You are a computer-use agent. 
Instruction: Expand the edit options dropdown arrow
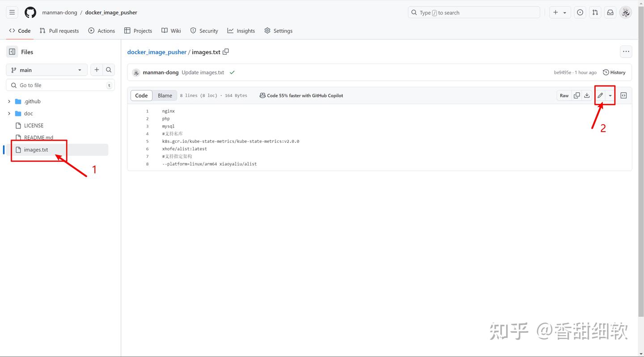click(x=610, y=95)
